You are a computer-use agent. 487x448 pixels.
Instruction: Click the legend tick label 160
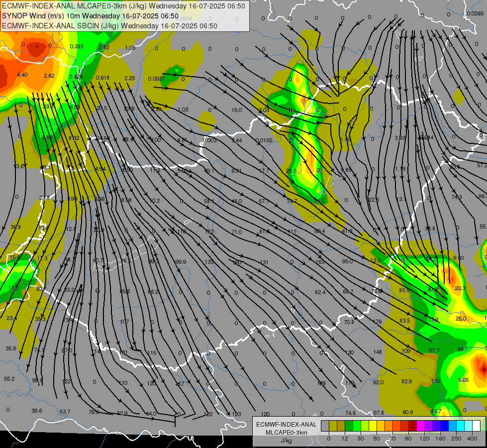tap(440, 439)
